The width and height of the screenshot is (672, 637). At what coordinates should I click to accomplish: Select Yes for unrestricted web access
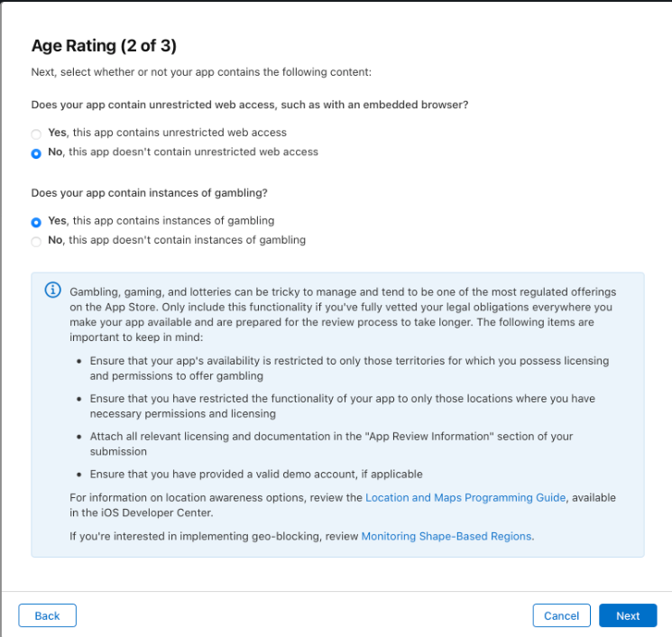36,134
